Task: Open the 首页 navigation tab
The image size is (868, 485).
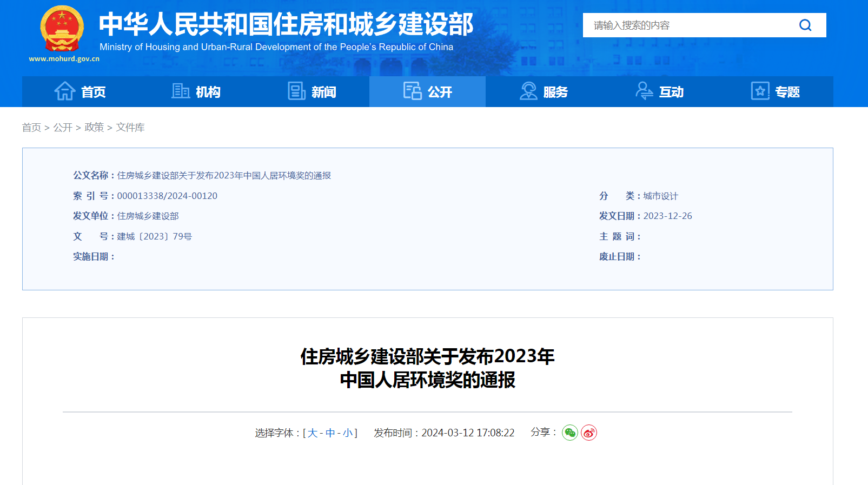Action: (80, 91)
